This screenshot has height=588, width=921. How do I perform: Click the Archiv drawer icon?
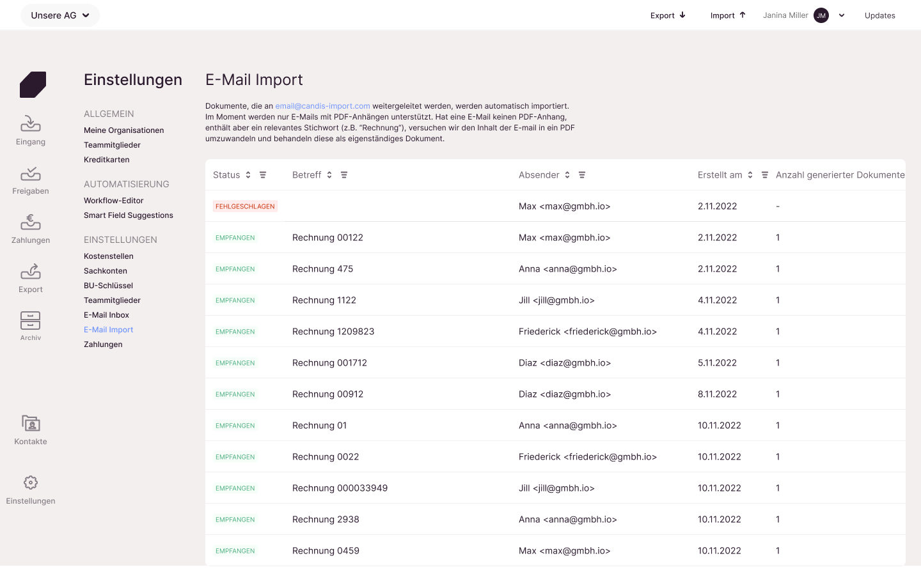coord(31,320)
